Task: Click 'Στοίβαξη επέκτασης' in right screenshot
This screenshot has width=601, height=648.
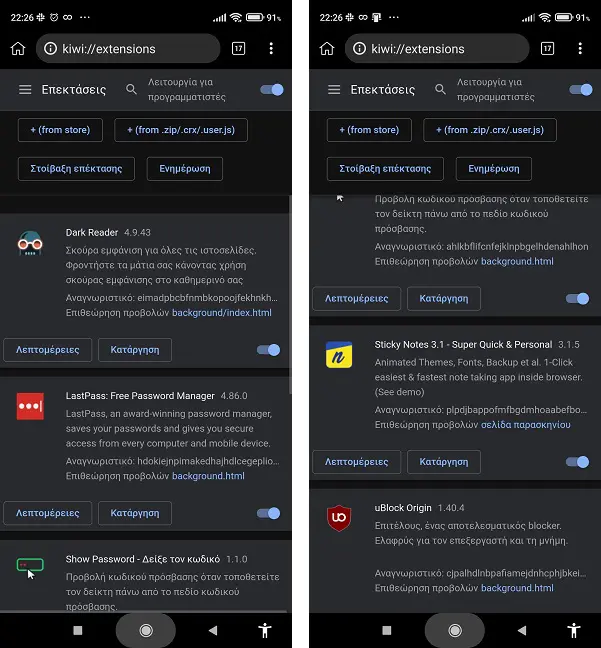Action: point(385,169)
